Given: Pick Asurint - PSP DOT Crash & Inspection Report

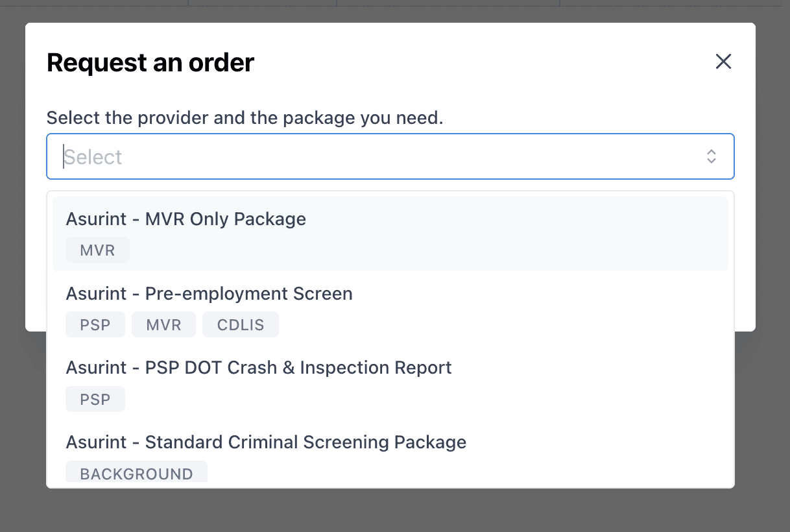Looking at the screenshot, I should 259,368.
